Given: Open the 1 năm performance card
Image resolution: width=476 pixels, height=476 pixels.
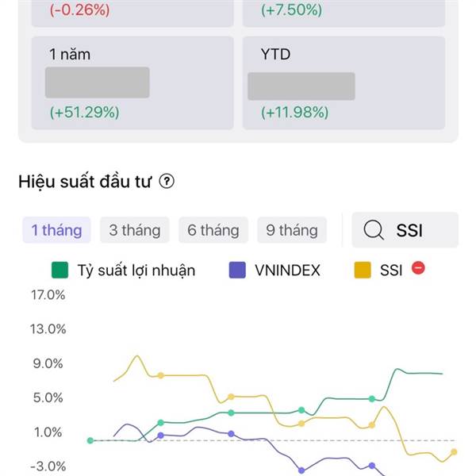Looking at the screenshot, I should click(132, 83).
